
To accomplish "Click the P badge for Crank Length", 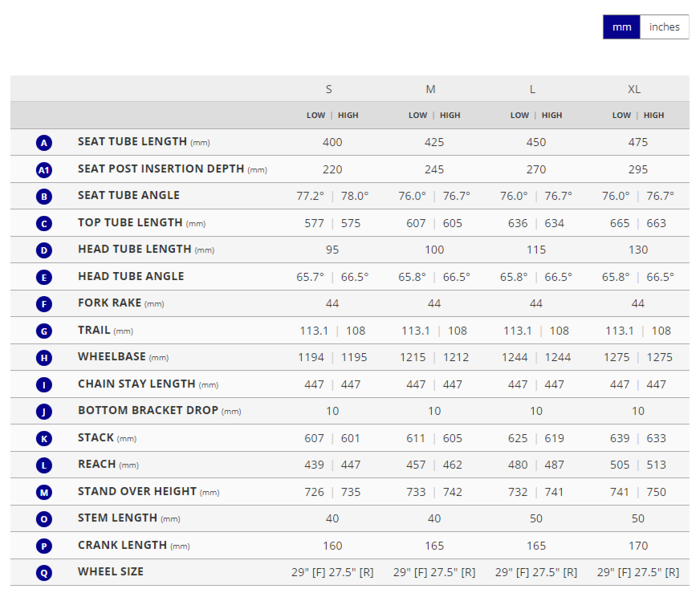I will click(x=44, y=546).
